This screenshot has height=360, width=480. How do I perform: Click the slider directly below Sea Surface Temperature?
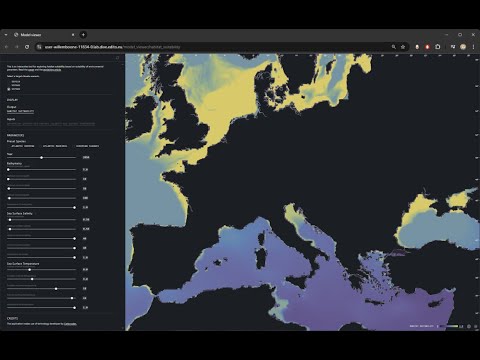point(42,270)
